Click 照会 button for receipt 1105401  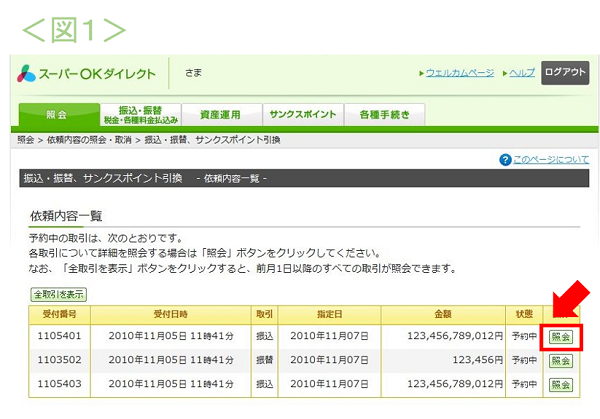561,337
